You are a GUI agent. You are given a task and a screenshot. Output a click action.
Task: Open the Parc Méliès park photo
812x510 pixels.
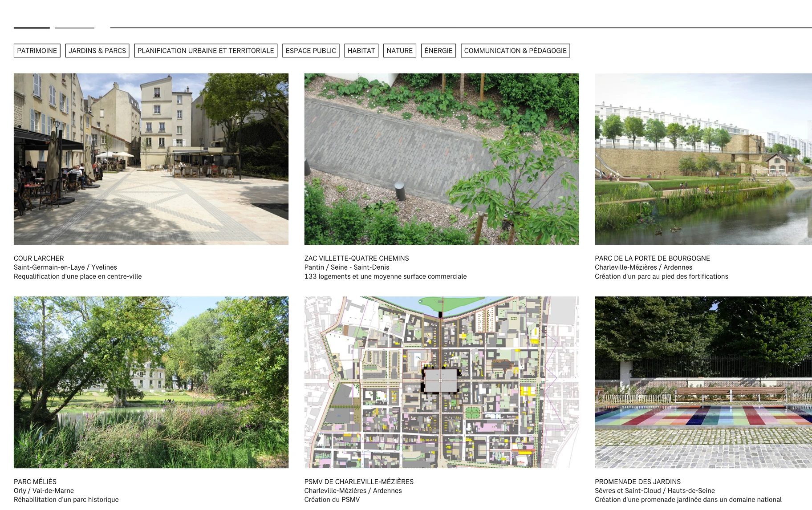pos(151,382)
